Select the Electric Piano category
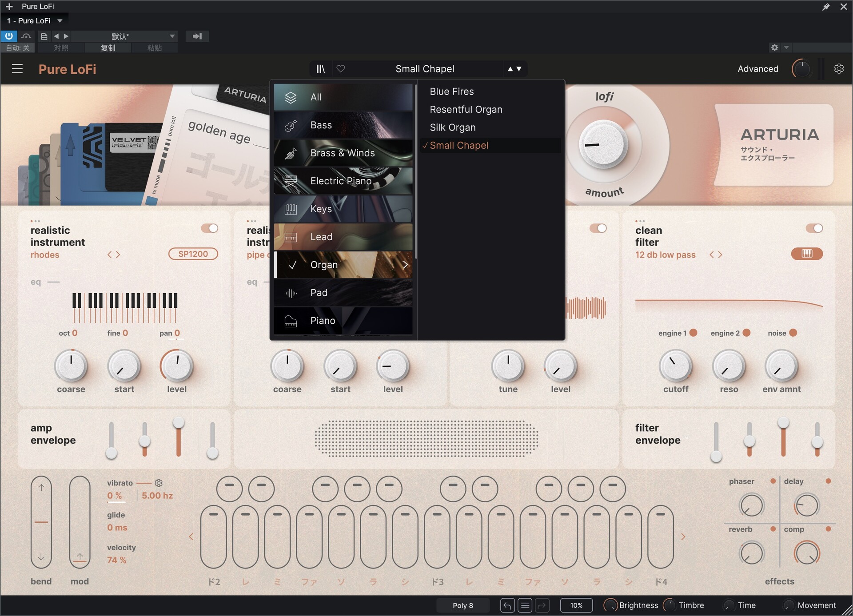This screenshot has height=616, width=853. [343, 181]
